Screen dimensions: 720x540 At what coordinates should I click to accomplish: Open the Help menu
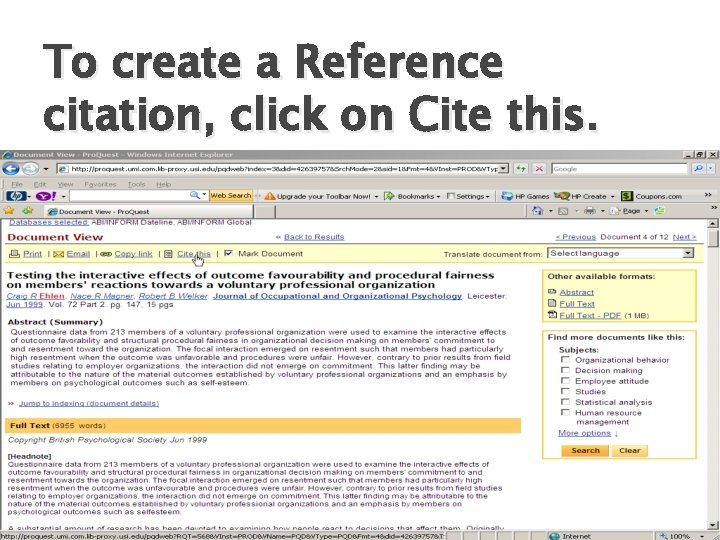(163, 184)
